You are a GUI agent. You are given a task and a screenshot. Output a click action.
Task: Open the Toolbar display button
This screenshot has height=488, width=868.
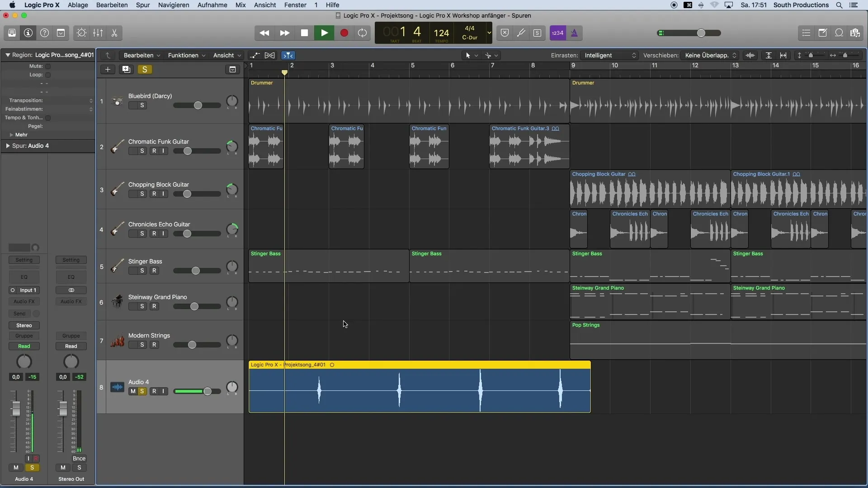[61, 33]
